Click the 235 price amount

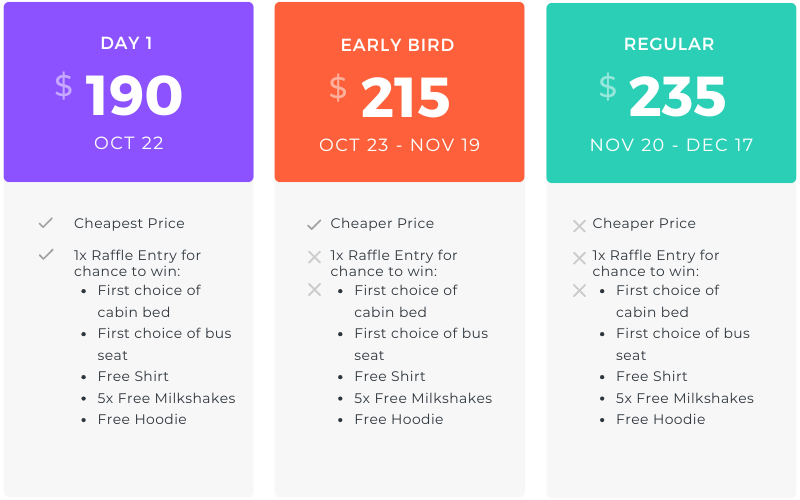coord(677,98)
